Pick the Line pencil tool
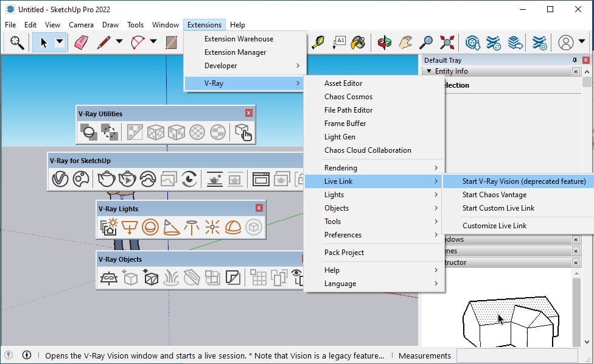 pyautogui.click(x=103, y=43)
